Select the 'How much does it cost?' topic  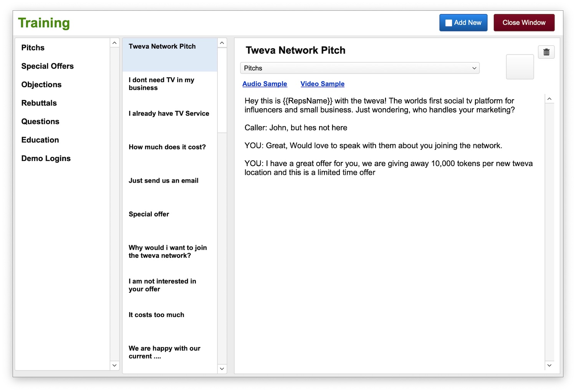[167, 147]
